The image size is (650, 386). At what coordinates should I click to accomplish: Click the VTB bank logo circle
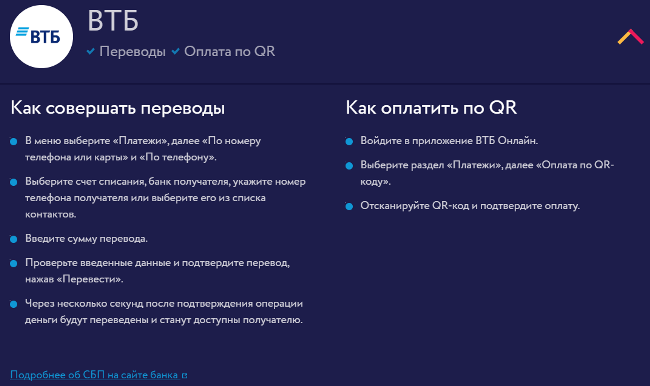click(41, 36)
